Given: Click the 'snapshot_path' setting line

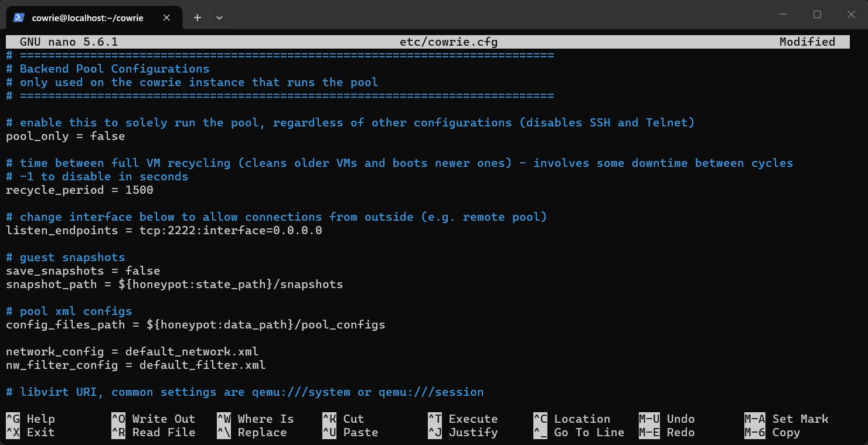Looking at the screenshot, I should [x=175, y=285].
